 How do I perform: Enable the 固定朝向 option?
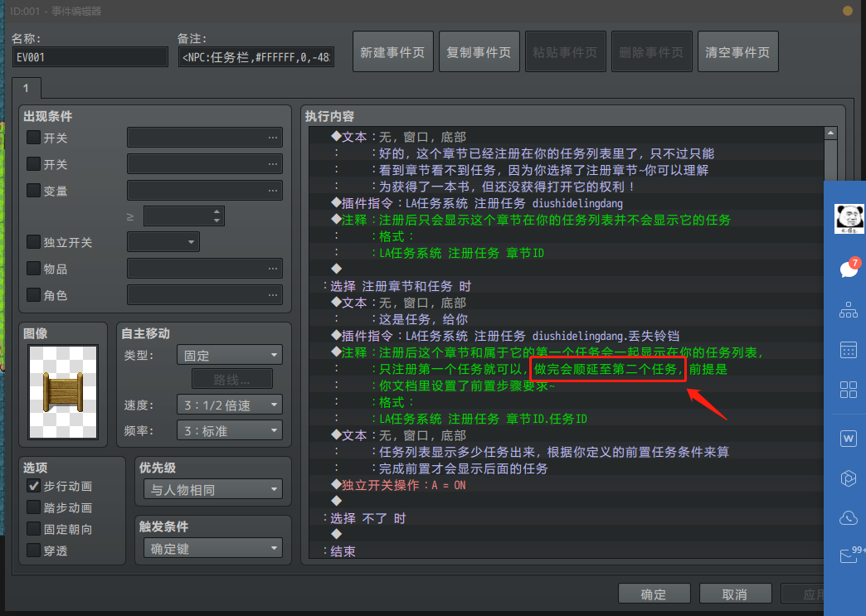point(34,529)
